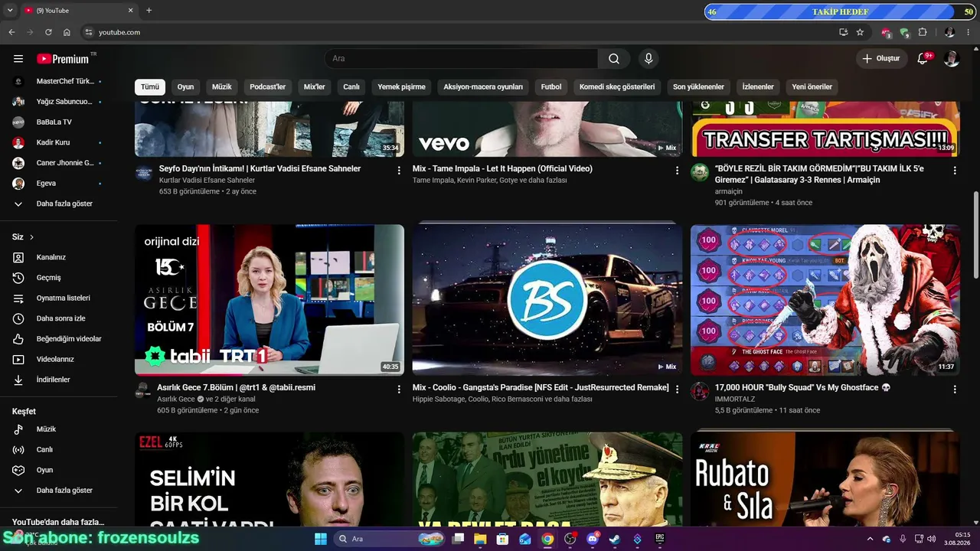The image size is (980, 551).
Task: Select Komedi skeç gösterileri chip
Action: [x=617, y=86]
